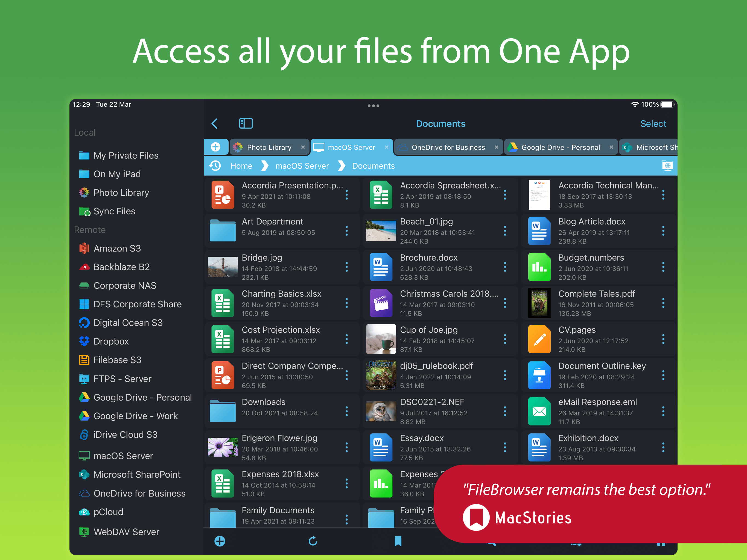747x560 pixels.
Task: Open the three-dot multitasking menu at top
Action: [x=373, y=106]
